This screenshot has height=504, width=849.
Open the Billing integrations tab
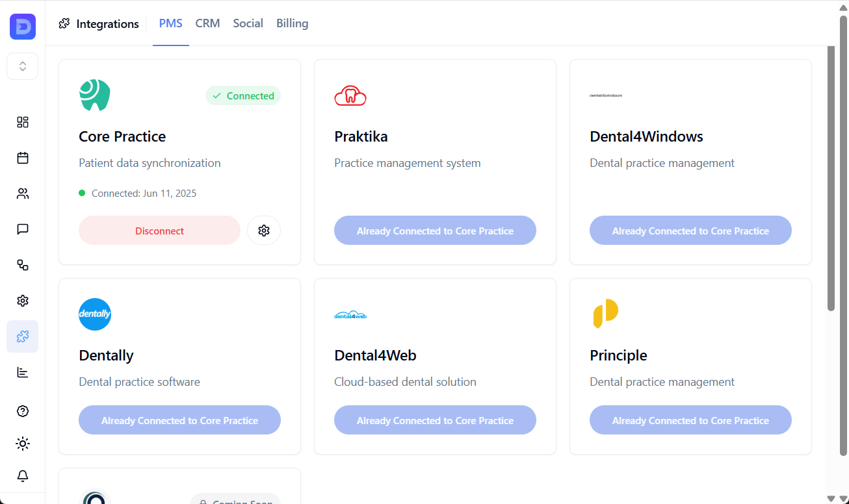(x=292, y=23)
